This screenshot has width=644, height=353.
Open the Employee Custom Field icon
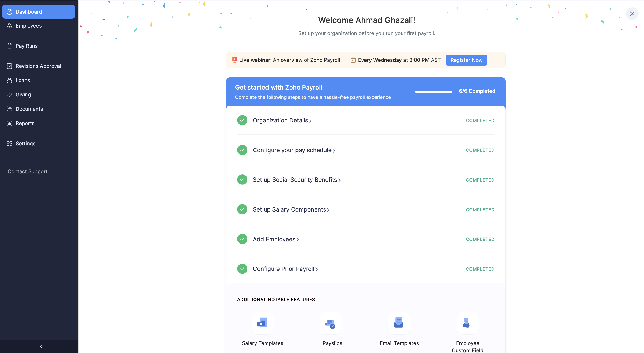coord(467,323)
